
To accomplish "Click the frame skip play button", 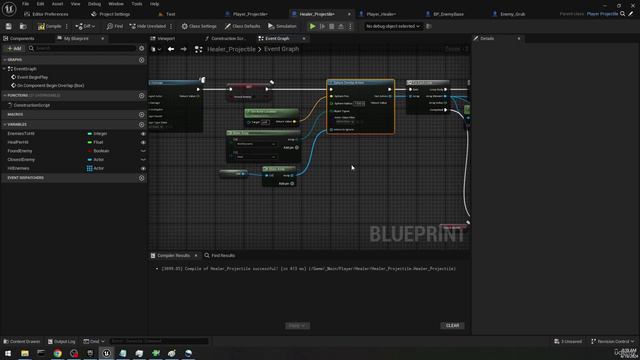I will point(322,26).
